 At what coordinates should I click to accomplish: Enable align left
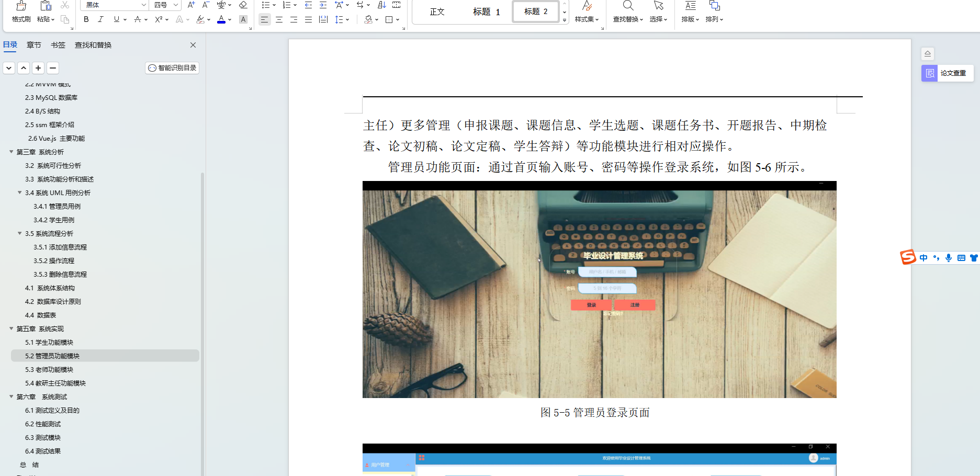point(265,19)
